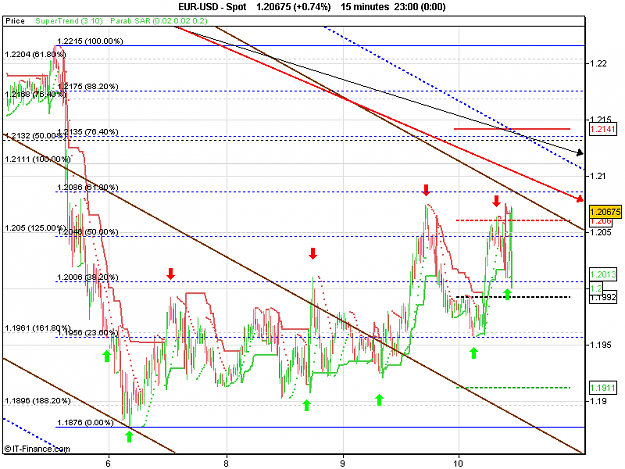Select the yellow 1.20675 current price tag
Screen dimensions: 625x469
(605, 212)
